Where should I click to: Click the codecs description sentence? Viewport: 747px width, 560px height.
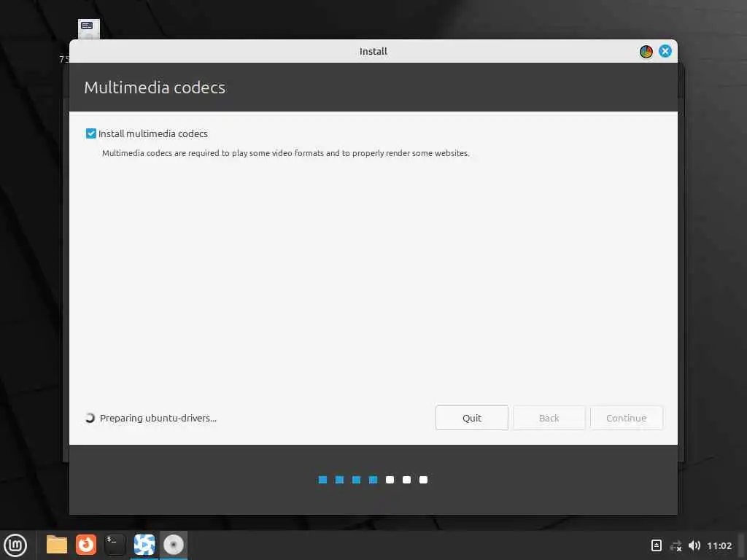click(286, 153)
